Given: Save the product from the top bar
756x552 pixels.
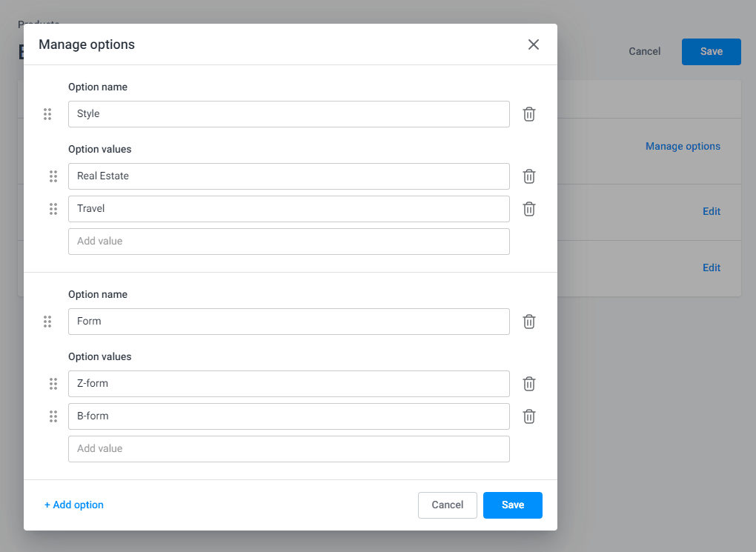Looking at the screenshot, I should click(x=711, y=51).
